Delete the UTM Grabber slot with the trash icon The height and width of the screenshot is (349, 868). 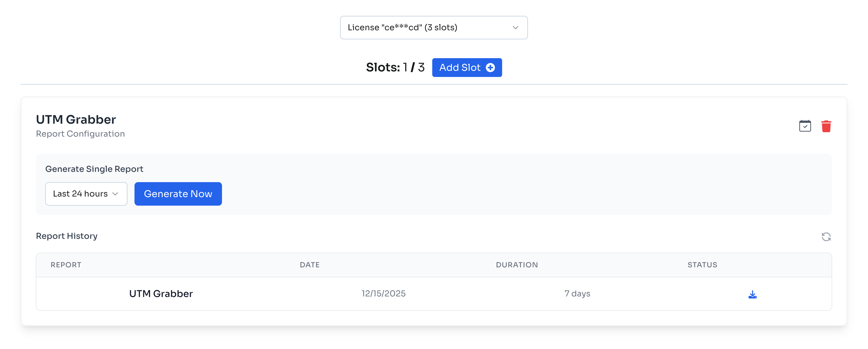point(826,126)
